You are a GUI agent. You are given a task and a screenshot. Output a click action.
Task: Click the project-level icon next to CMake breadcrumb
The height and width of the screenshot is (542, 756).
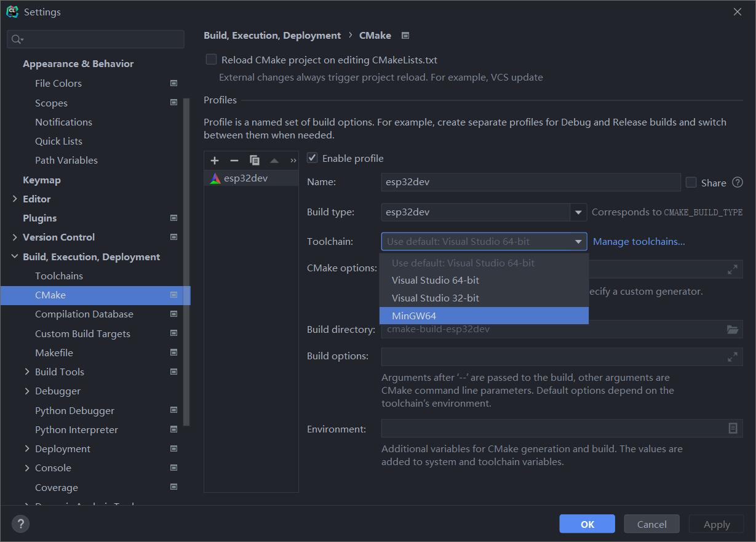(x=405, y=36)
